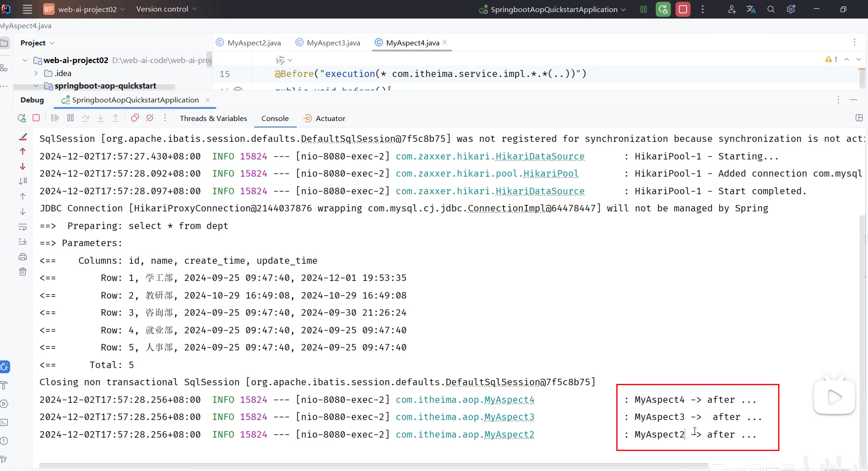Collapse the springboot-aop-quickstart module
Viewport: 868px width, 471px height.
pyautogui.click(x=36, y=86)
